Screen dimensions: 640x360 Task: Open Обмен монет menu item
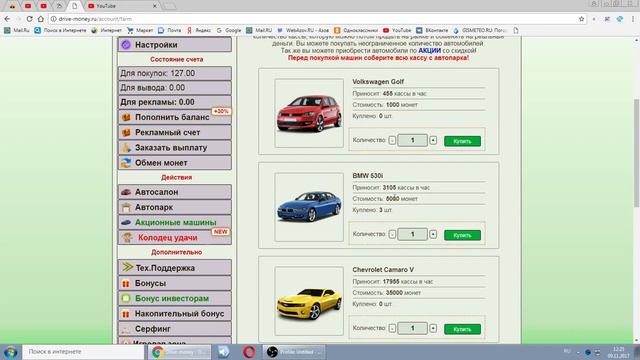175,162
